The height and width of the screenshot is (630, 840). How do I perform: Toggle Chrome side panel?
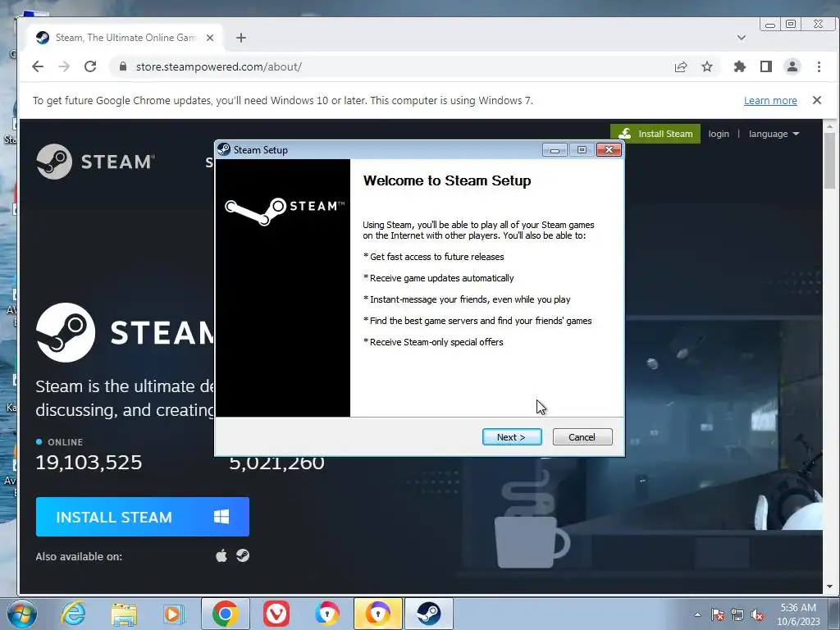click(766, 66)
